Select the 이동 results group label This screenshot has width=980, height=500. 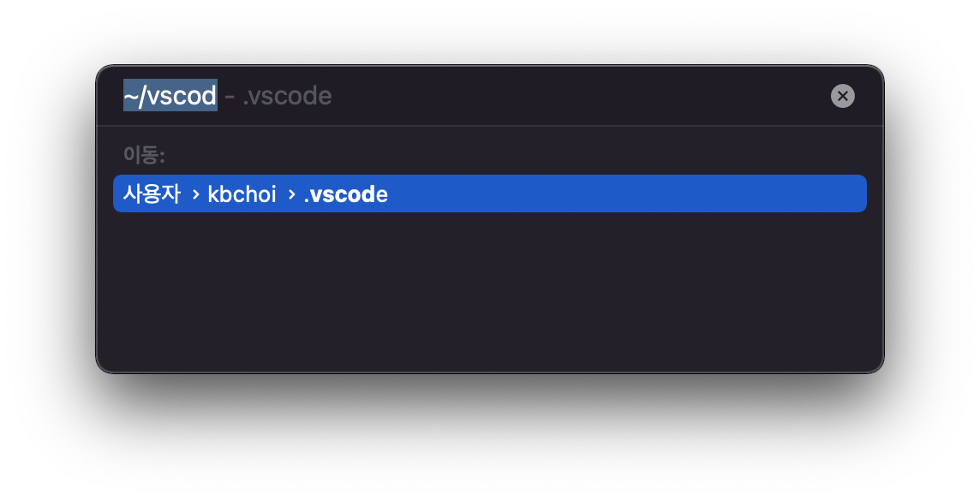(143, 154)
